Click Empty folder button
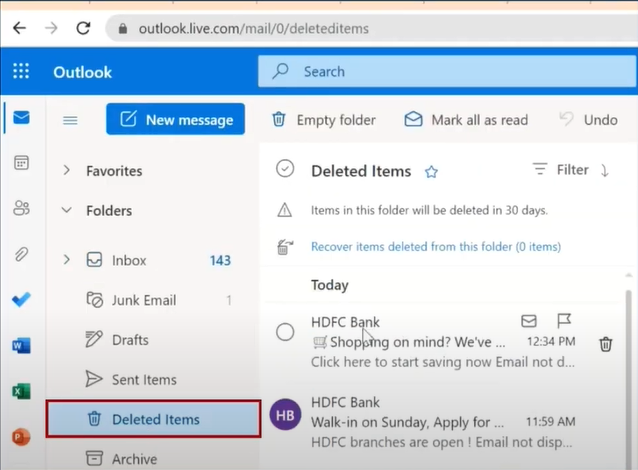 click(323, 120)
